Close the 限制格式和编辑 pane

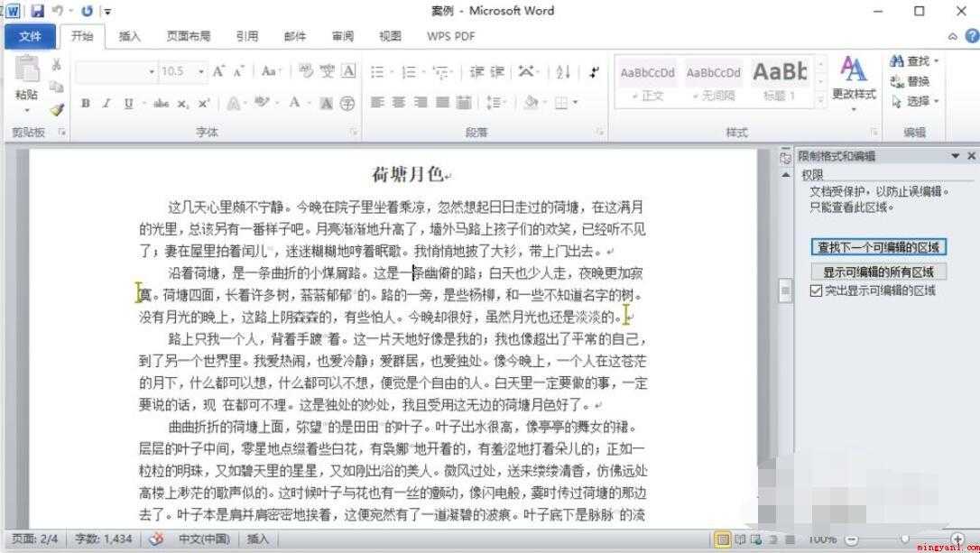971,155
